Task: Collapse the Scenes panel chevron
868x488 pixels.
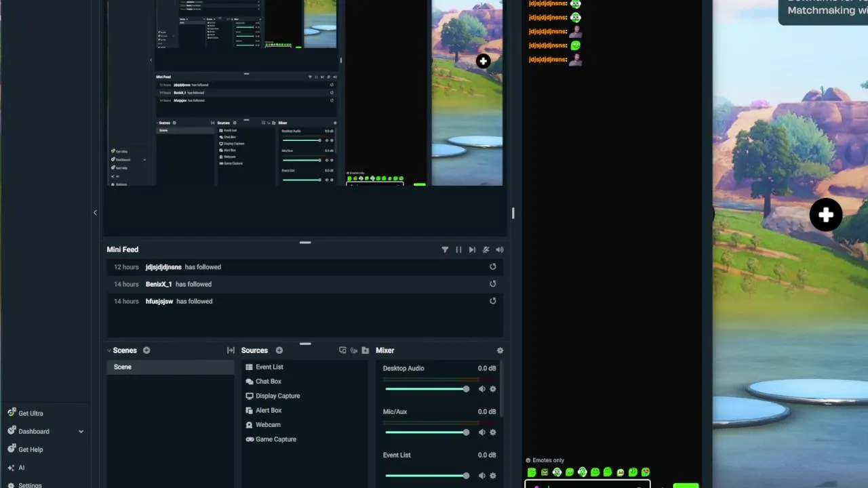Action: (109, 350)
